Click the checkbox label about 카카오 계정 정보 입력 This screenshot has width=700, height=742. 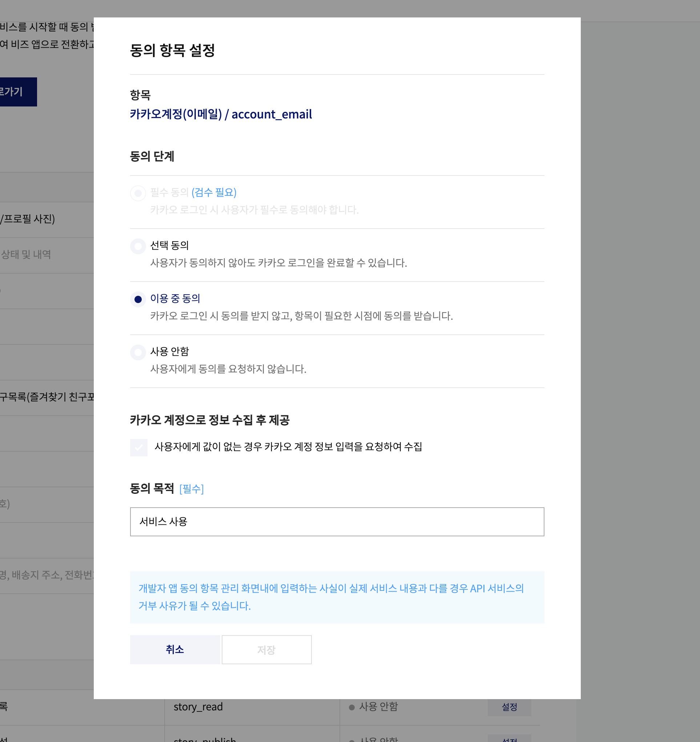click(x=288, y=447)
